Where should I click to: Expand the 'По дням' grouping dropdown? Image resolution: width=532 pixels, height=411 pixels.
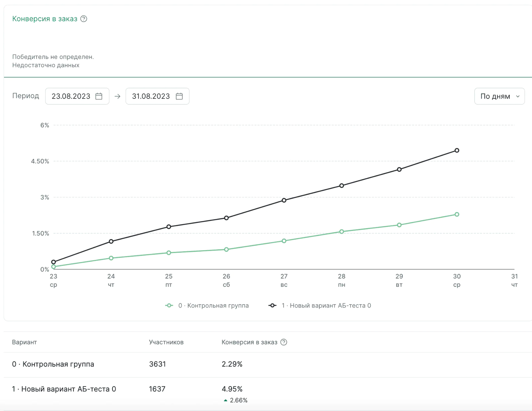click(499, 96)
